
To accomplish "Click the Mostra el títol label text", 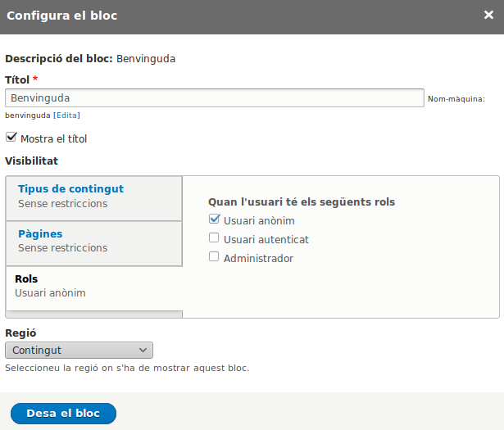I will [x=53, y=139].
